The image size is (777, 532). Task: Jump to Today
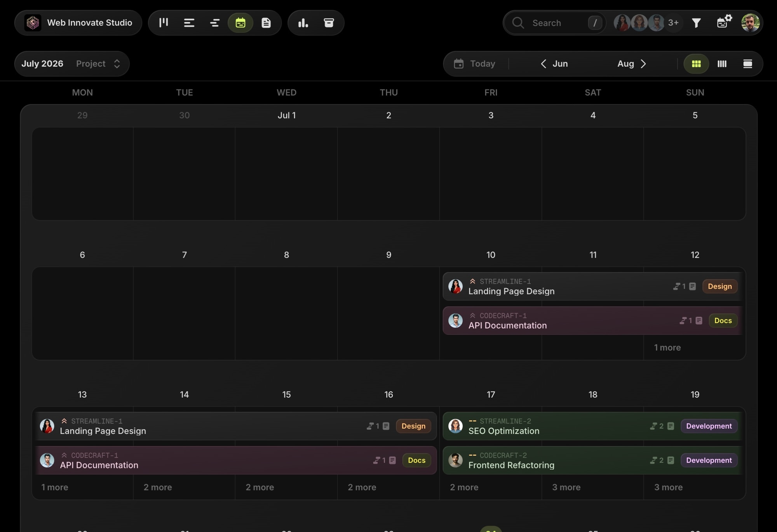[475, 64]
